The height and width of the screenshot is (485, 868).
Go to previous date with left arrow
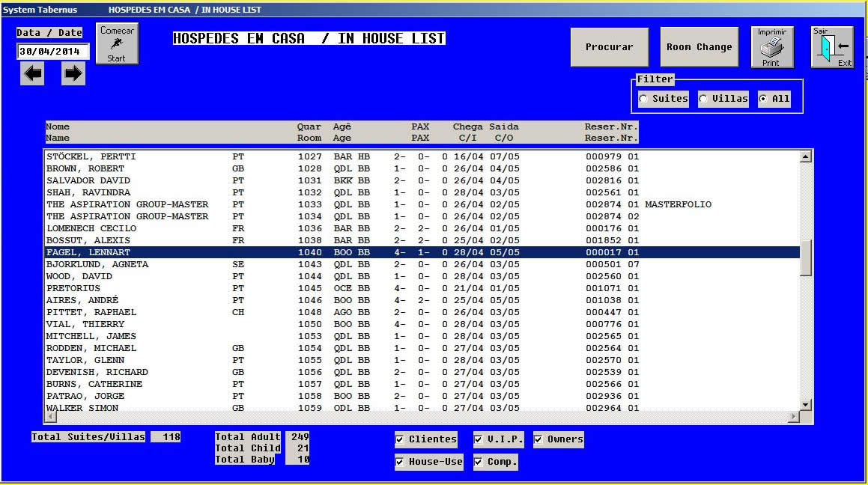(x=32, y=73)
